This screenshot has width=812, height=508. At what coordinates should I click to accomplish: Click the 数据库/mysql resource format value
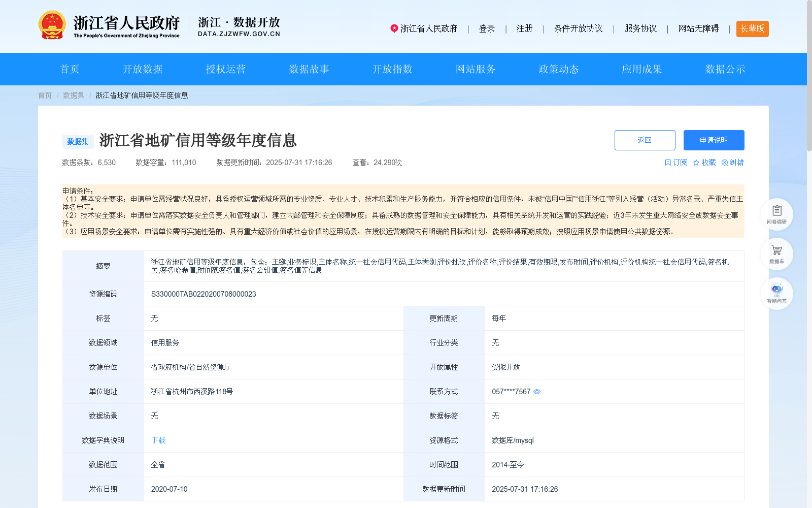click(513, 440)
